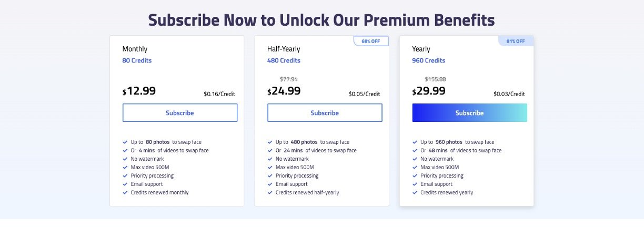Click the 80 Credits link
Screen dimensions: 644x228
[137, 60]
